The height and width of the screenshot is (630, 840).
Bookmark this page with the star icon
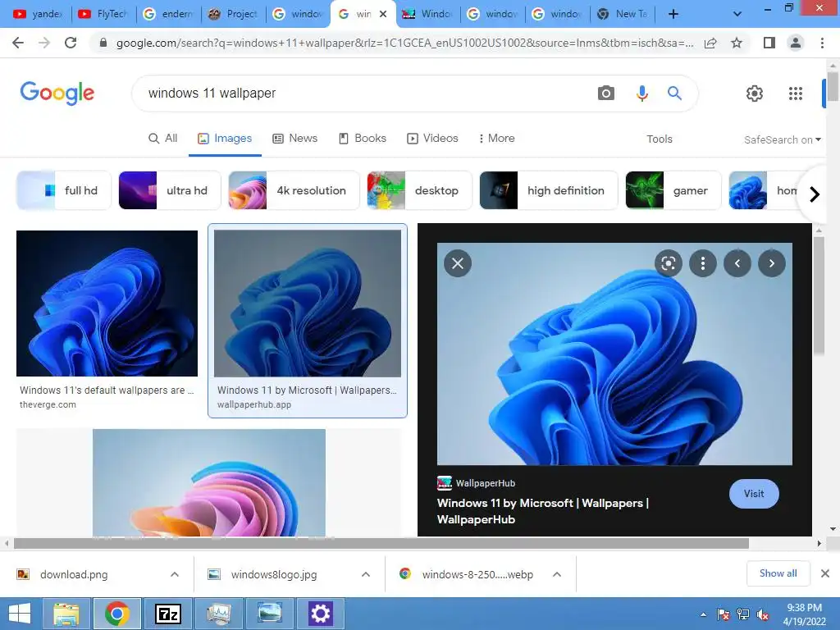pos(737,43)
